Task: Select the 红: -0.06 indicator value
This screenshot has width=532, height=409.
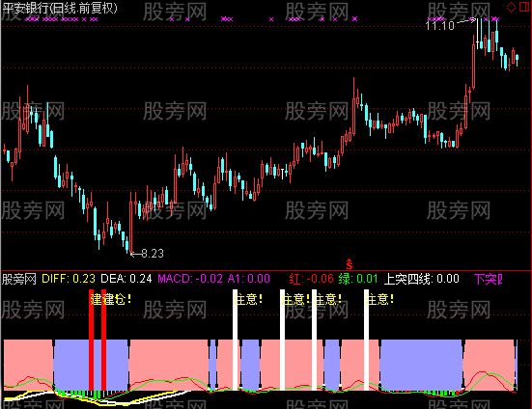Action: (x=312, y=279)
